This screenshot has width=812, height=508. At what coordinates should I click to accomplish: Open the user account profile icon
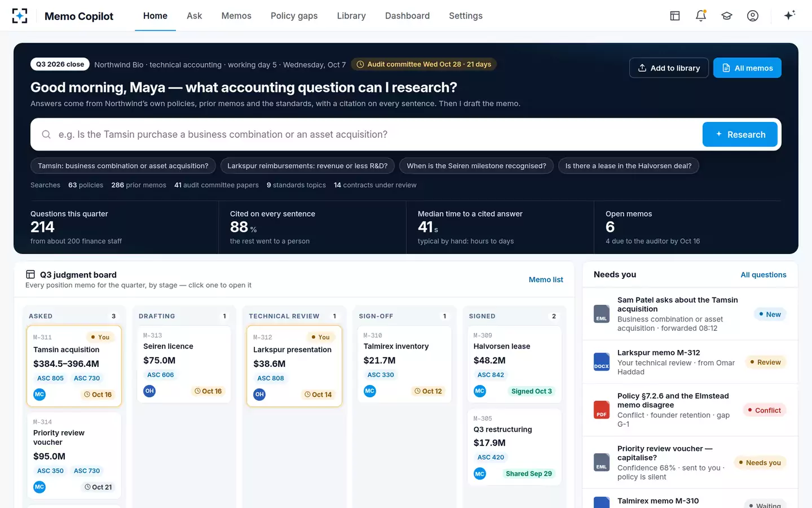click(x=753, y=16)
